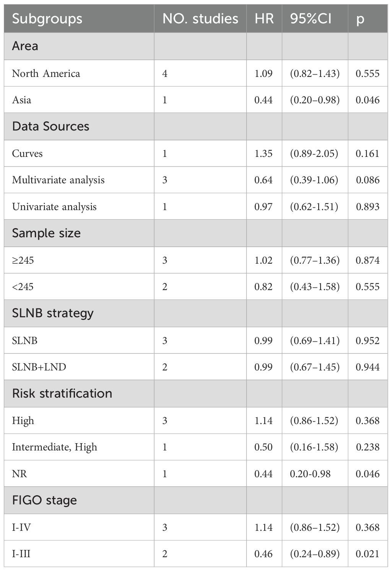Select the I-III confidence interval cell
The height and width of the screenshot is (571, 392).
pos(315,554)
